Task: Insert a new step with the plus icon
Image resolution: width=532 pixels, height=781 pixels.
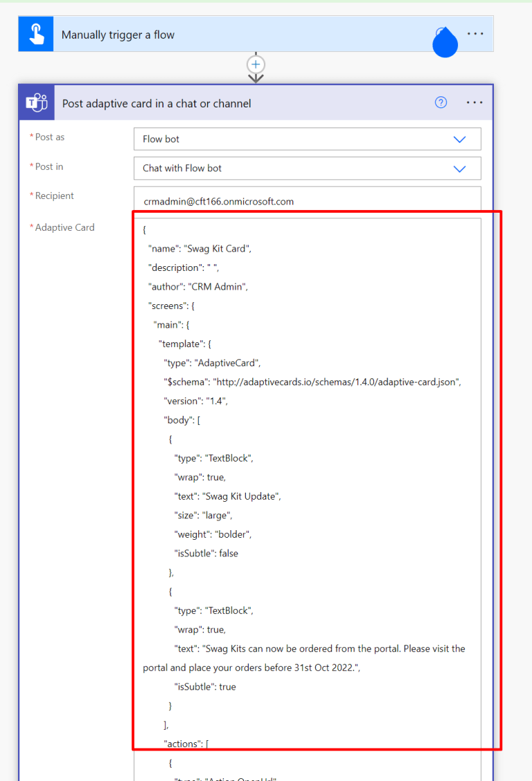Action: (x=256, y=64)
